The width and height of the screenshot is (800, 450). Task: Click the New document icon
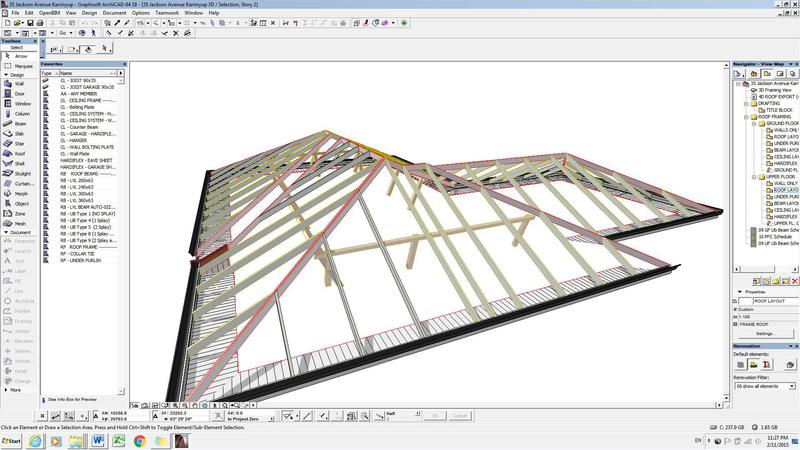(7, 23)
